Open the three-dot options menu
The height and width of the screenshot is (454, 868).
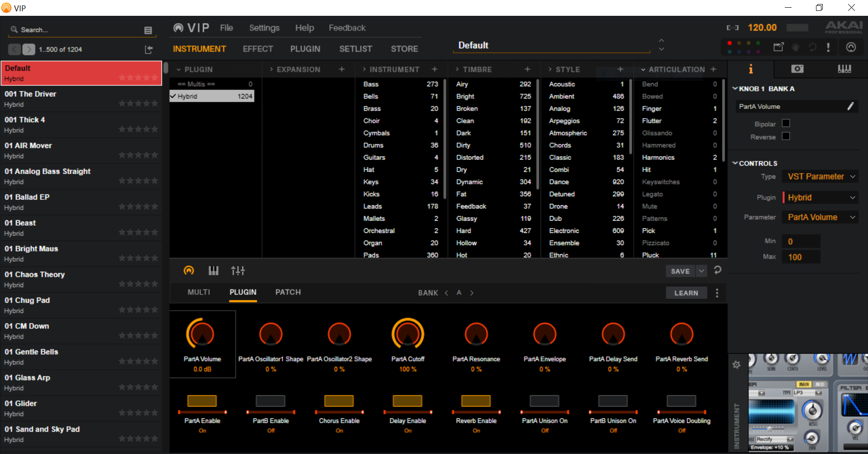point(717,293)
